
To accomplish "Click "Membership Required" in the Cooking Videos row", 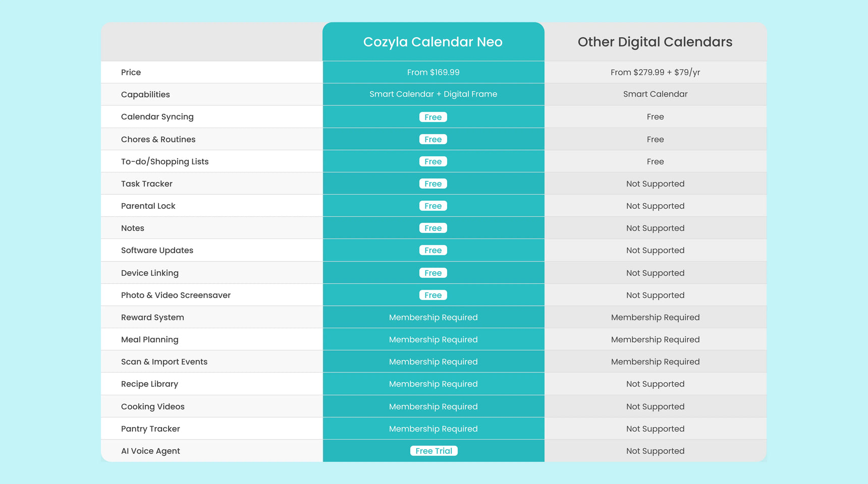I will click(x=433, y=406).
